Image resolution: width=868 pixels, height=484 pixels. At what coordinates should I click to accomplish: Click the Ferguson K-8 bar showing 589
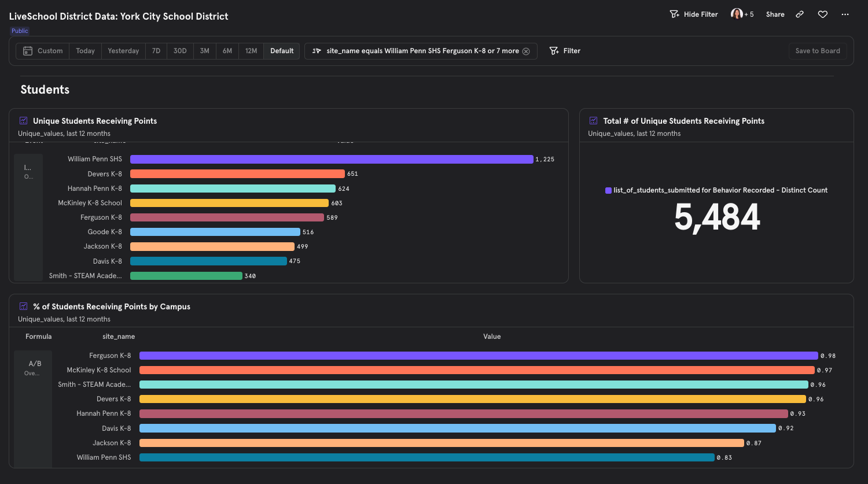227,217
